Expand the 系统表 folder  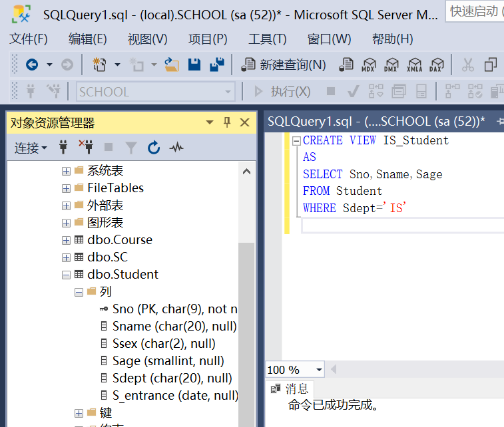[x=66, y=171]
